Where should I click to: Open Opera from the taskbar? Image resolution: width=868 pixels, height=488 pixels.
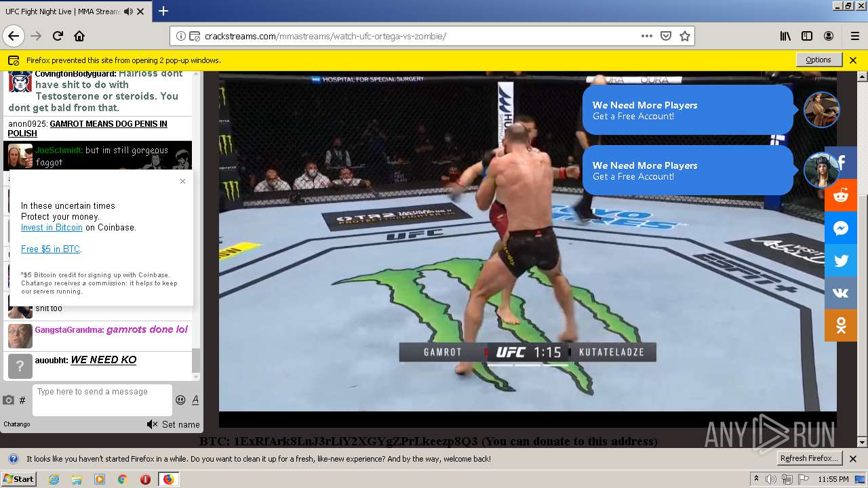coord(145,479)
